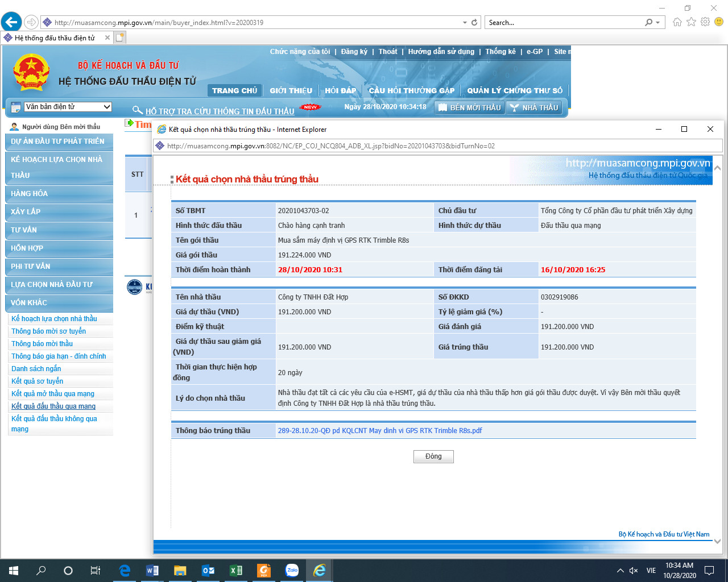This screenshot has width=728, height=582.
Task: Select the TRANG CHỦ menu tab
Action: (x=234, y=90)
